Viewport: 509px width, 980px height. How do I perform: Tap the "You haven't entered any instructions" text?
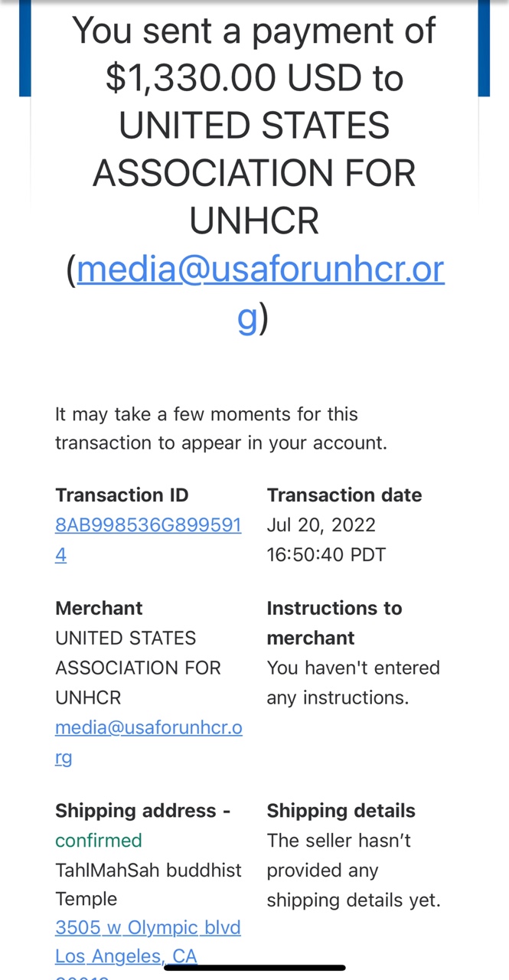click(353, 682)
